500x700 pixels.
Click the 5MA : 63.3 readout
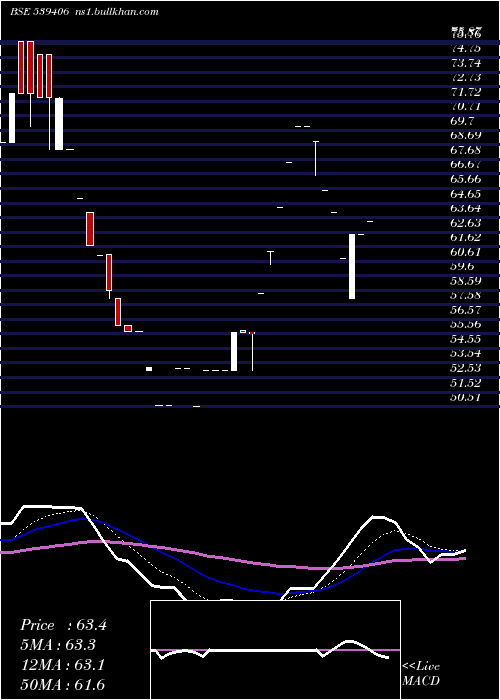click(58, 645)
